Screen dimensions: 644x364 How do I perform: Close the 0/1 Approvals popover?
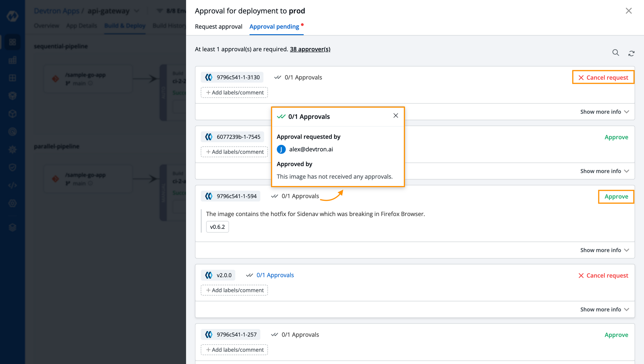tap(396, 115)
